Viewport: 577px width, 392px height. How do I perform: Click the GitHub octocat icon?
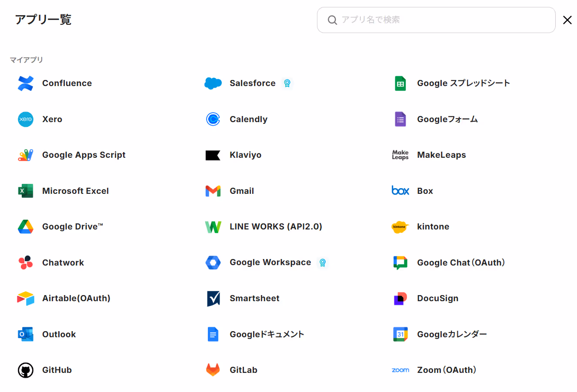(26, 370)
